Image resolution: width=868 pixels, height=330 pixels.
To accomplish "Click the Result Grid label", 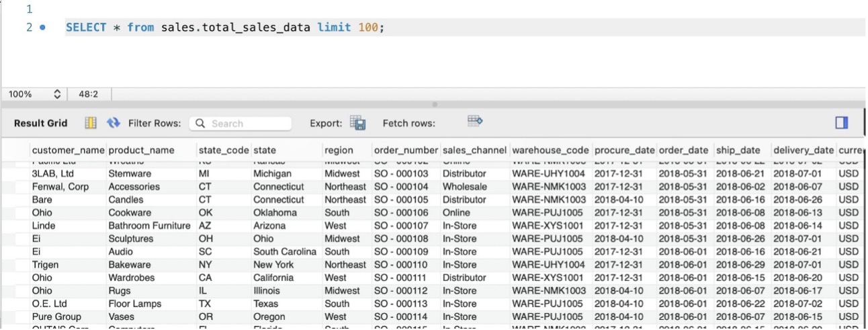I will coord(41,124).
